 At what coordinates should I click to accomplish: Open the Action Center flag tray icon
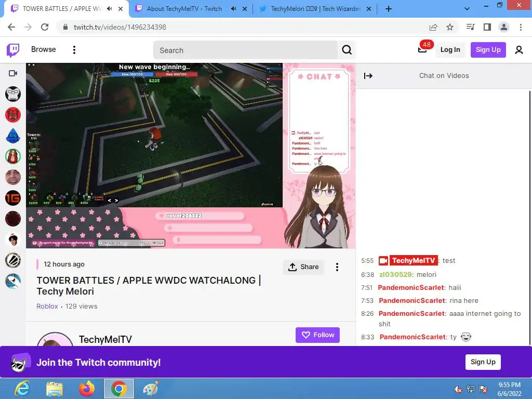point(483,389)
